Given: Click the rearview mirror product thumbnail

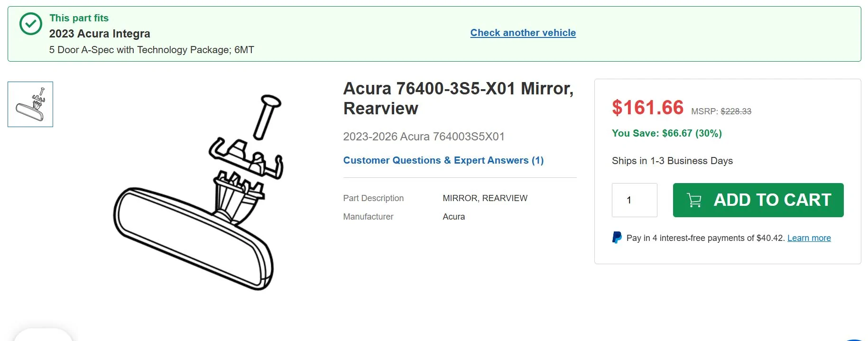Looking at the screenshot, I should tap(30, 104).
